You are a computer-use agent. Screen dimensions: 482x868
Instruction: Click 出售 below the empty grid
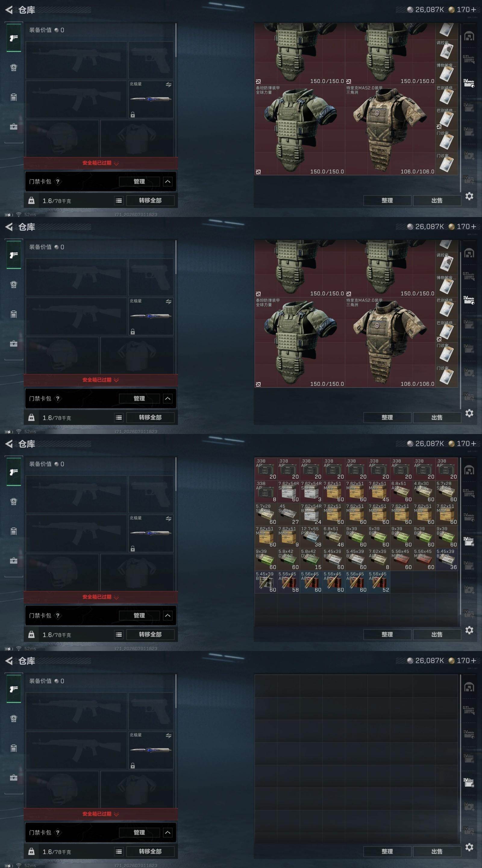pyautogui.click(x=437, y=851)
